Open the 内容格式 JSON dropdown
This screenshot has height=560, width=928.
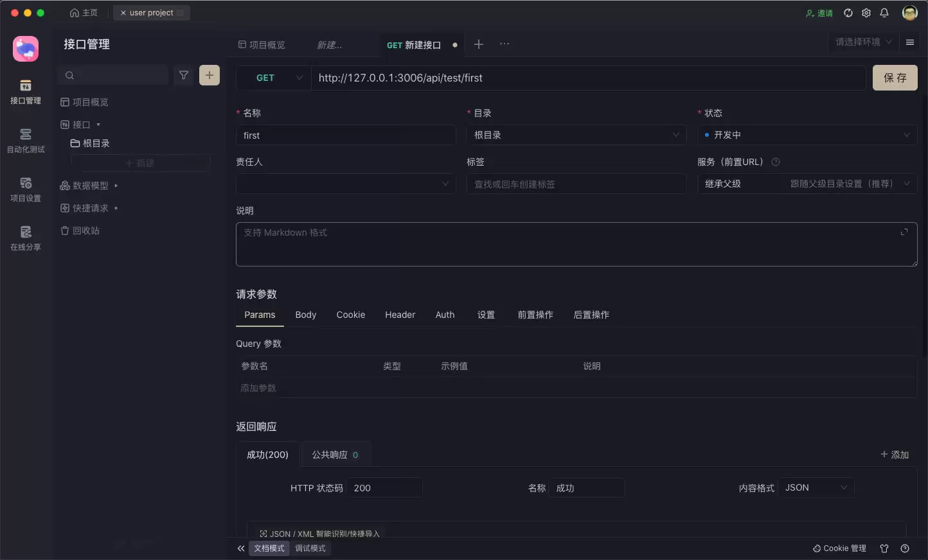point(816,487)
